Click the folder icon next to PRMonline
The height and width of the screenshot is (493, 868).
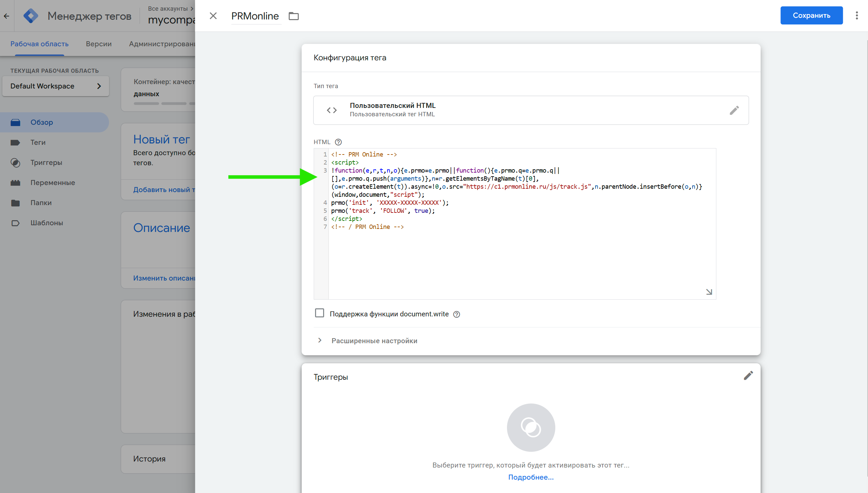pyautogui.click(x=294, y=16)
